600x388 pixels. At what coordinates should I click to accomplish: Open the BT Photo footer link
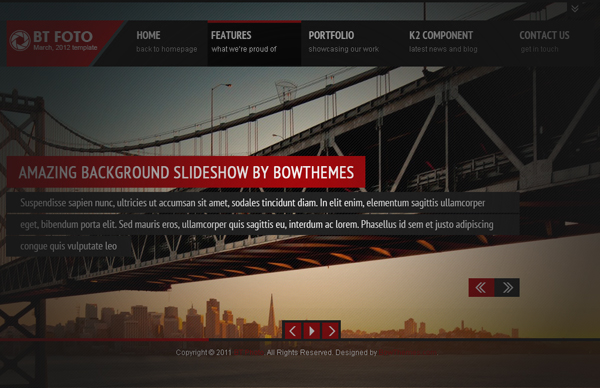[248, 352]
